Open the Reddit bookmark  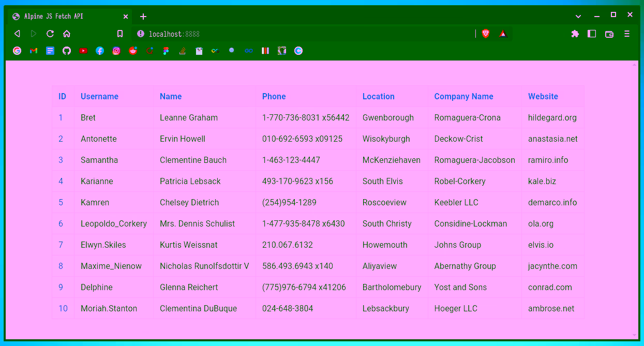click(133, 50)
